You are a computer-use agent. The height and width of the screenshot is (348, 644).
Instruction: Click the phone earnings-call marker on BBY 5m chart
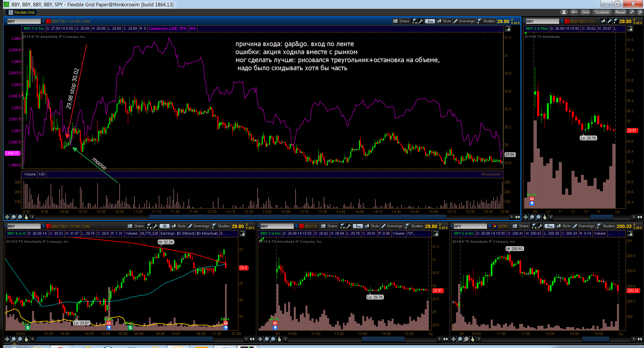(x=275, y=323)
